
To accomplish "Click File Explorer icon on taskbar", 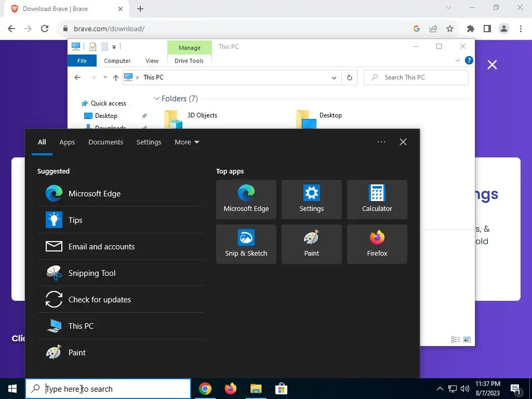I will tap(256, 389).
